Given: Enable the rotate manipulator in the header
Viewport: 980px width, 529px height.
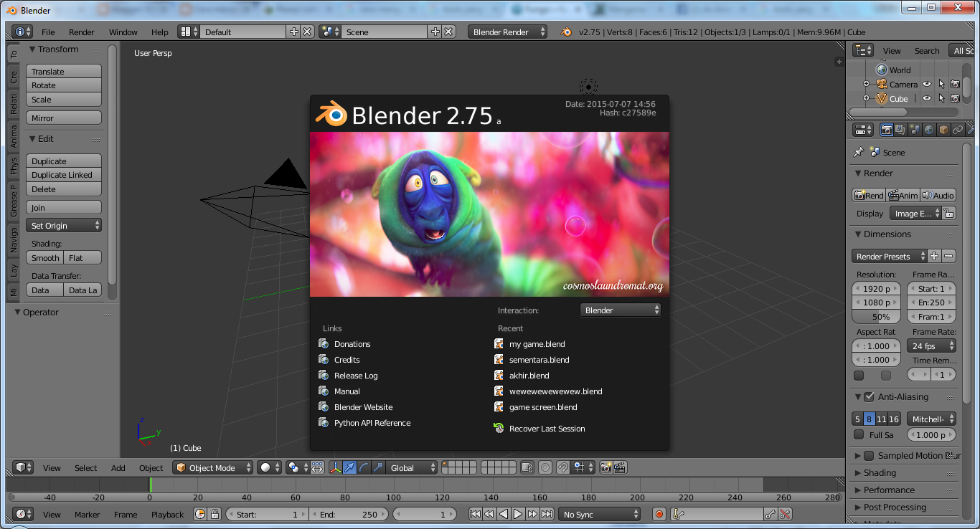Looking at the screenshot, I should coord(363,467).
